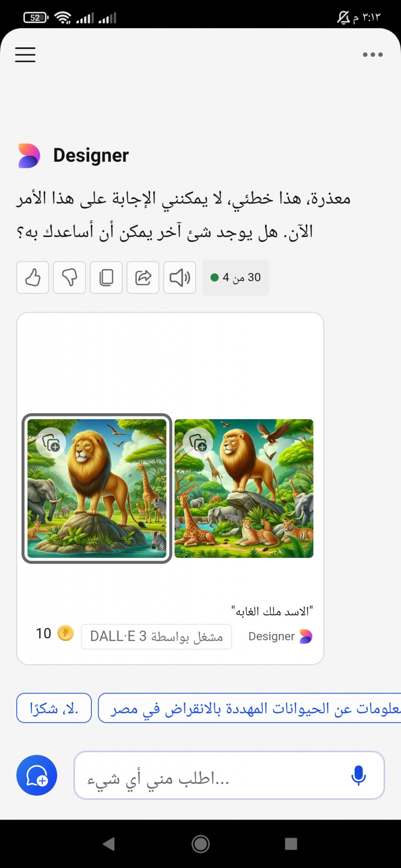Viewport: 401px width, 868px height.
Task: Open the hamburger menu
Action: (25, 54)
